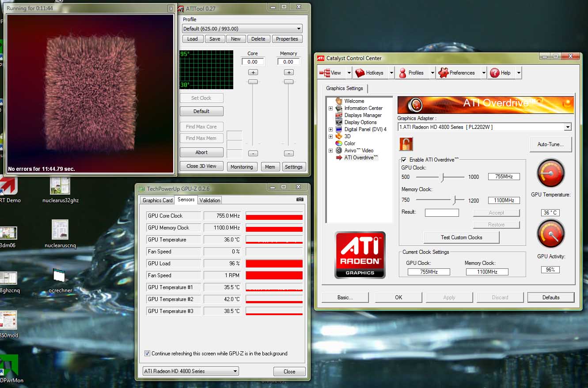Image resolution: width=588 pixels, height=388 pixels.
Task: Click the Help question mark icon
Action: click(494, 73)
